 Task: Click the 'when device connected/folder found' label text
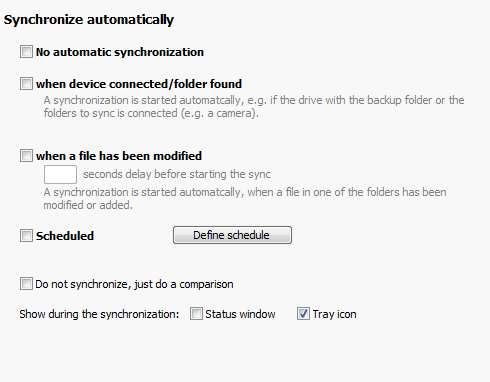[x=139, y=84]
